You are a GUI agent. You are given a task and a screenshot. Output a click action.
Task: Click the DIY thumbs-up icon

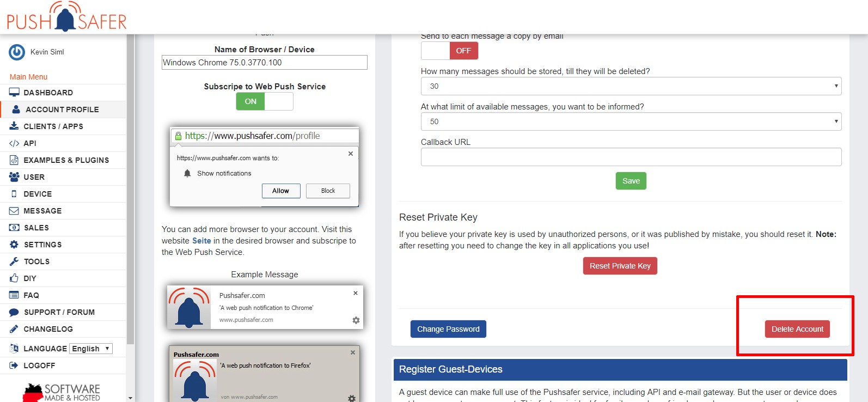(14, 278)
